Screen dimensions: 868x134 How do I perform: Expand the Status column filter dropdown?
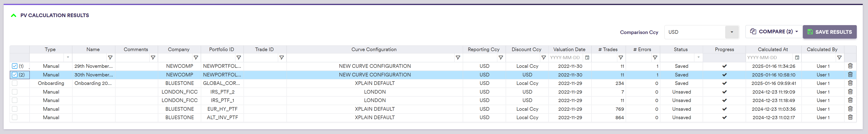[x=698, y=58]
